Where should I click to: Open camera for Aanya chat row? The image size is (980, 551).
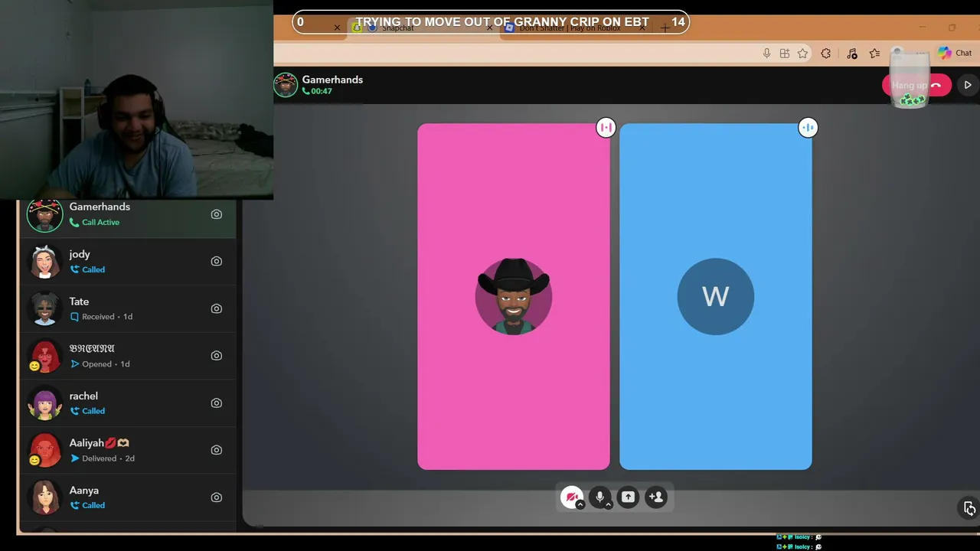[x=217, y=497]
